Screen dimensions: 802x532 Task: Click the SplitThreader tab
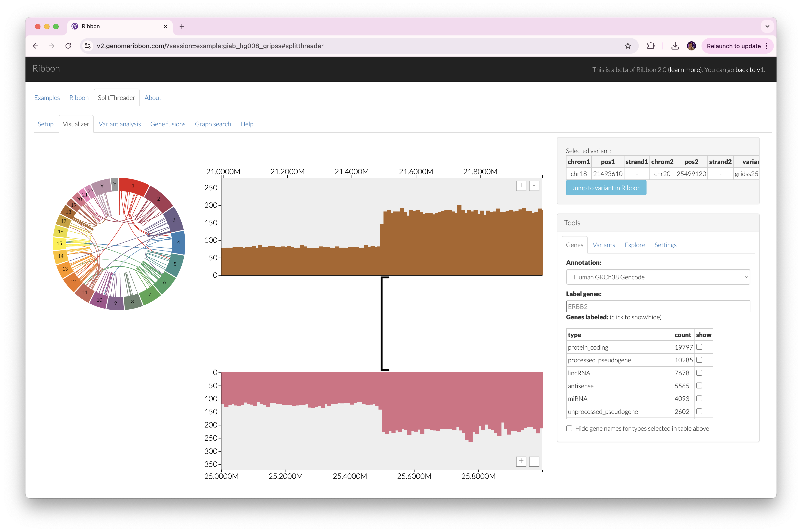pos(116,97)
